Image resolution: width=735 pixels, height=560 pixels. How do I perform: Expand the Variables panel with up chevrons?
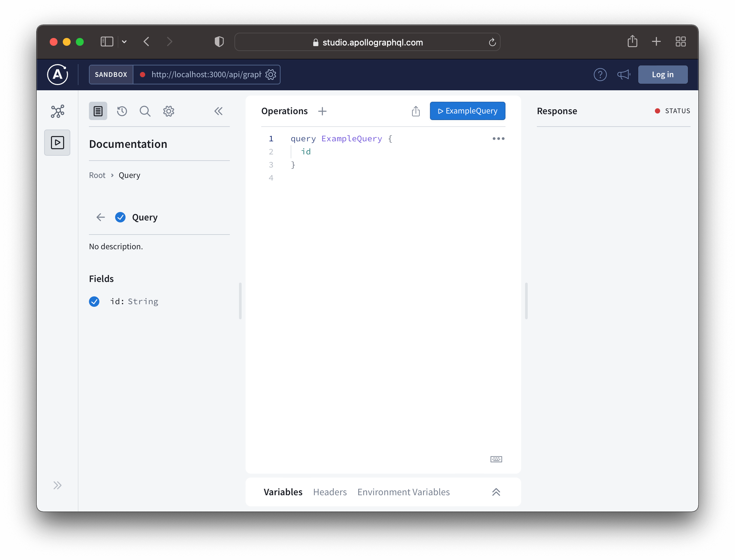(496, 492)
